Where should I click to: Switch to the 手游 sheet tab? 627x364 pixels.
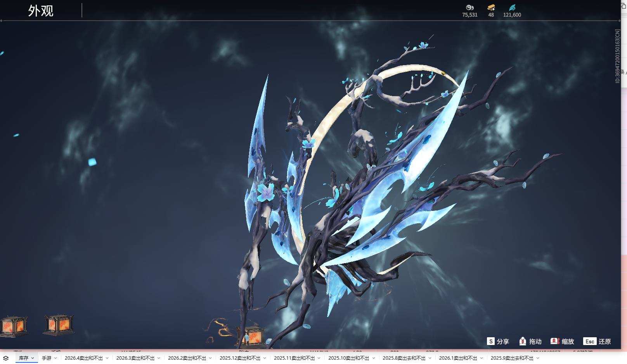point(47,358)
